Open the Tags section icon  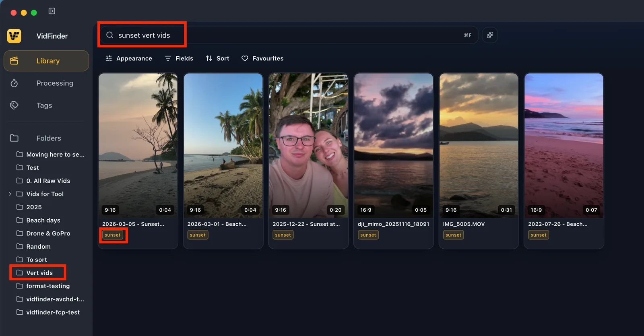14,105
